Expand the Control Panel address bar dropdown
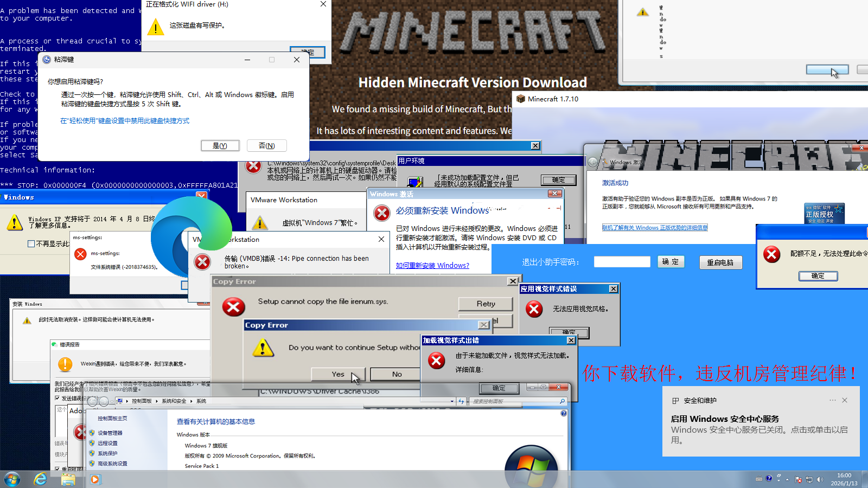Viewport: 868px width, 488px height. coord(452,401)
